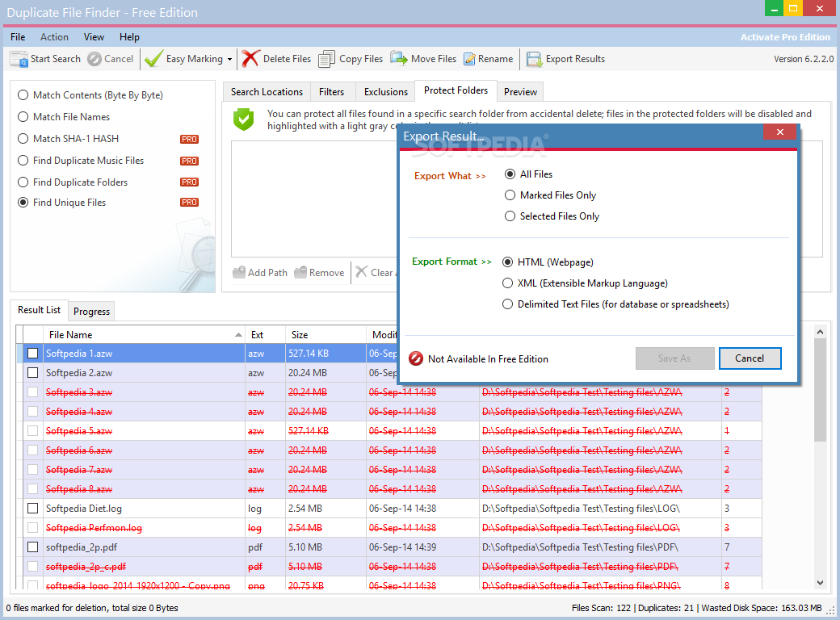Choose Marked Files Only export option
Image resolution: width=840 pixels, height=620 pixels.
click(x=510, y=195)
